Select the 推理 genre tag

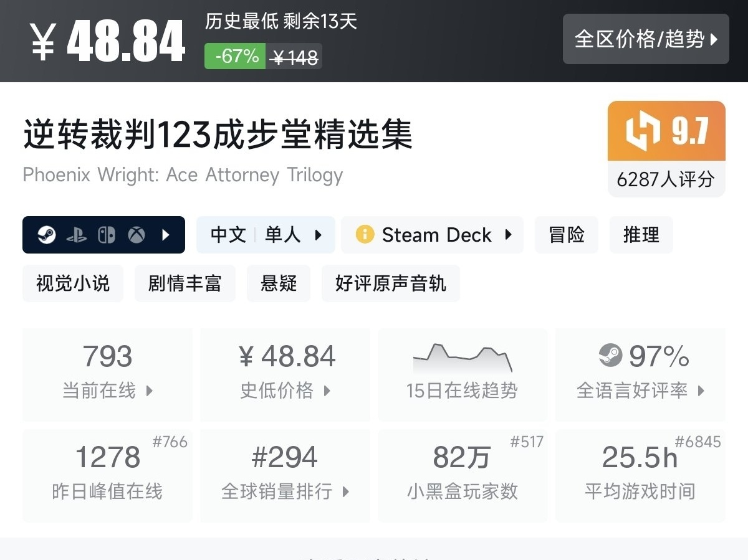(x=641, y=235)
